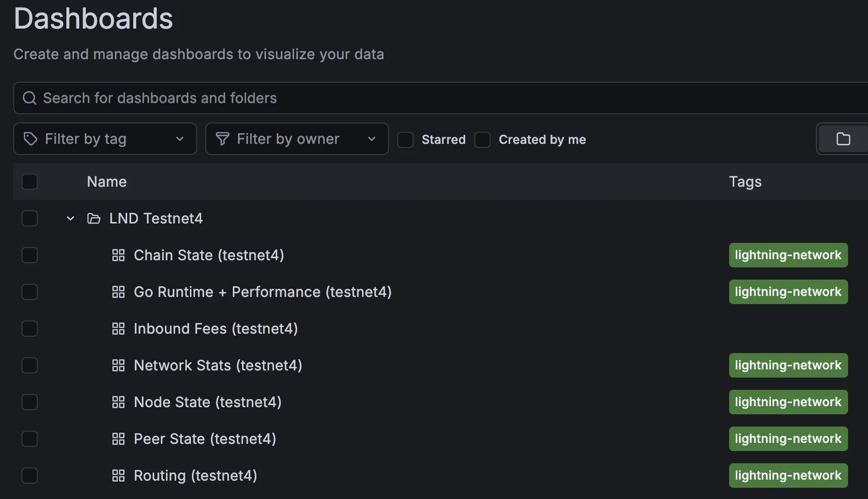This screenshot has height=499, width=868.
Task: Open the Routing (testnet4) dashboard
Action: click(x=195, y=476)
